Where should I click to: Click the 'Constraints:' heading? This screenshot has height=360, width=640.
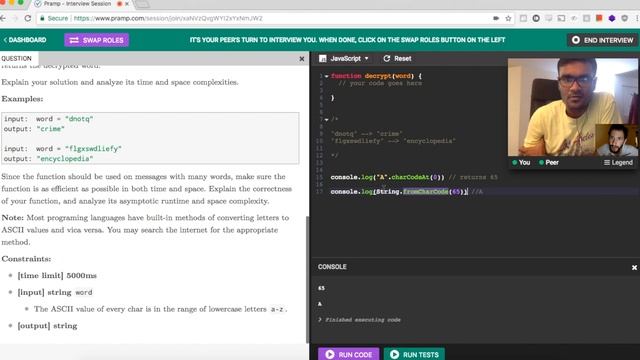pyautogui.click(x=26, y=259)
